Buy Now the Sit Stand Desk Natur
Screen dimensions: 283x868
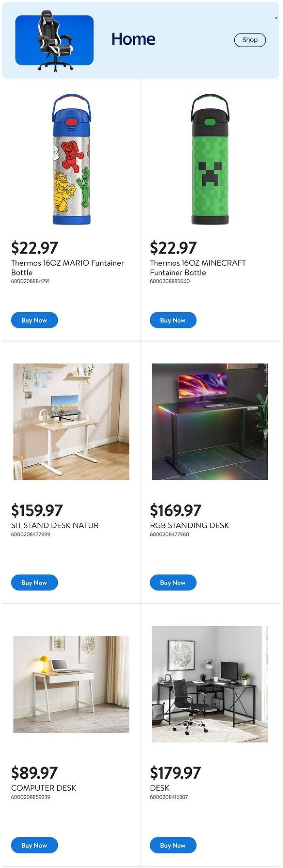[34, 583]
